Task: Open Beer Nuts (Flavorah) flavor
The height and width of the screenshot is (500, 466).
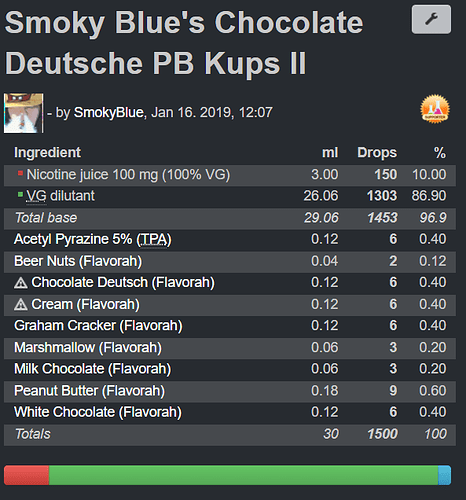Action: [78, 261]
